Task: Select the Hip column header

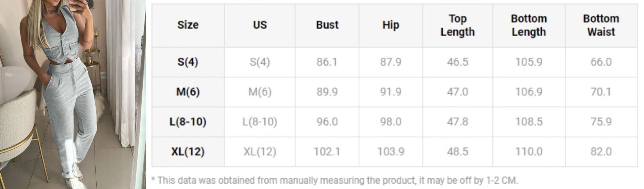Action: click(x=390, y=25)
